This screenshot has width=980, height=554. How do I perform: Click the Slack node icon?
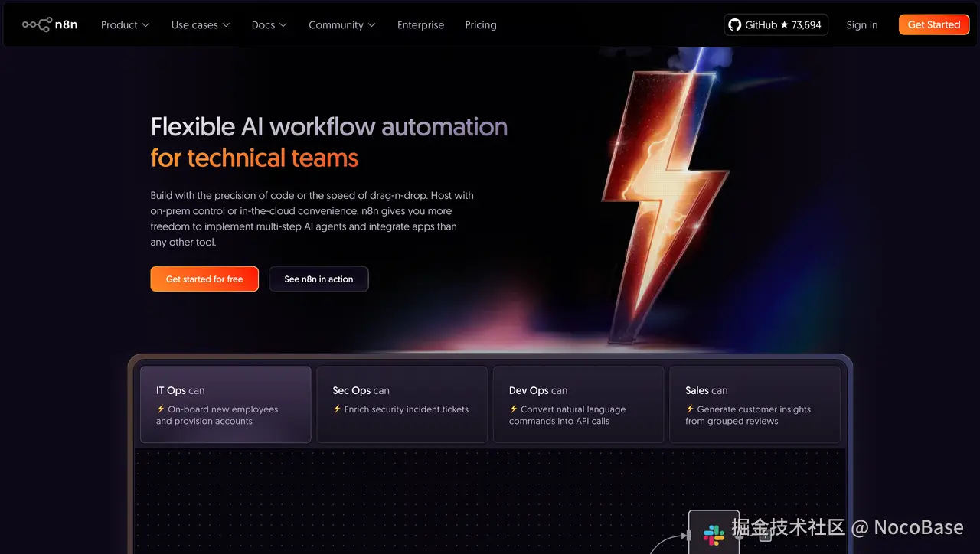point(714,534)
